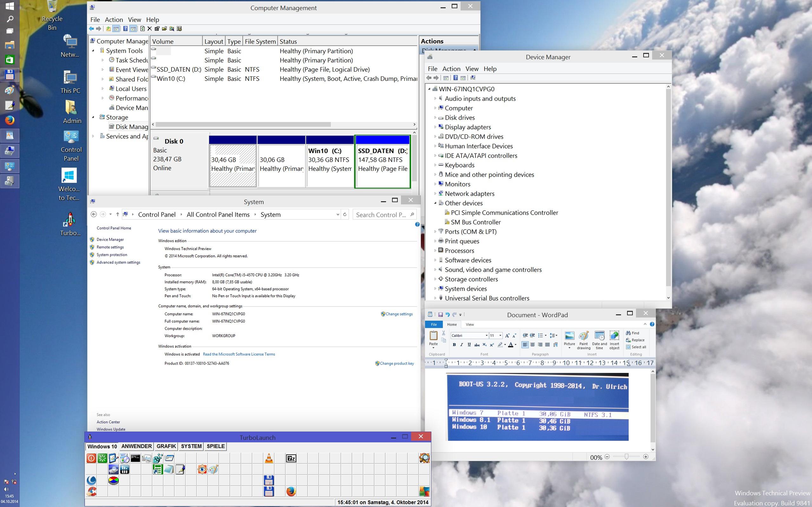Collapse the Other devices node

[435, 203]
